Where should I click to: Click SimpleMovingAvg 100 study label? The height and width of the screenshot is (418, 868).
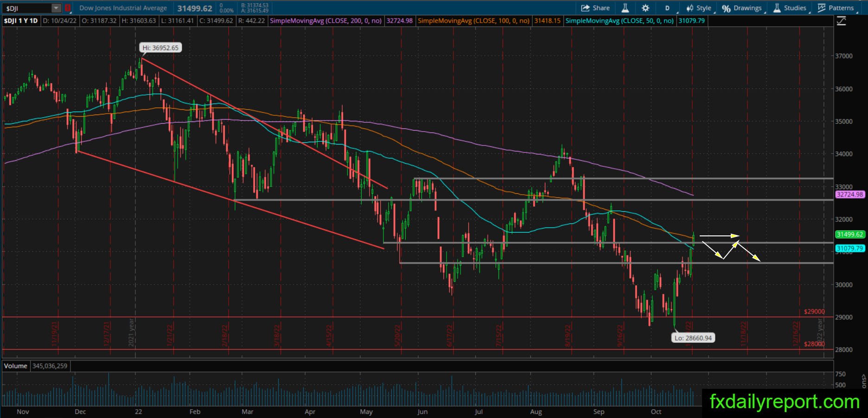(x=473, y=21)
